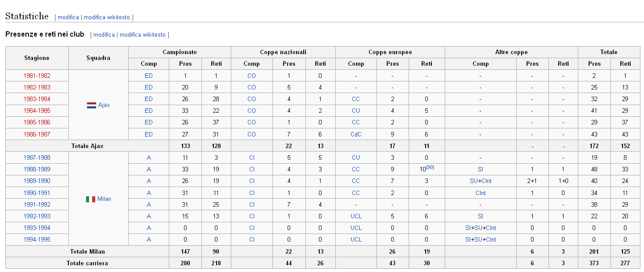
Task: Click the Totale carriera row label cell
Action: tap(87, 263)
